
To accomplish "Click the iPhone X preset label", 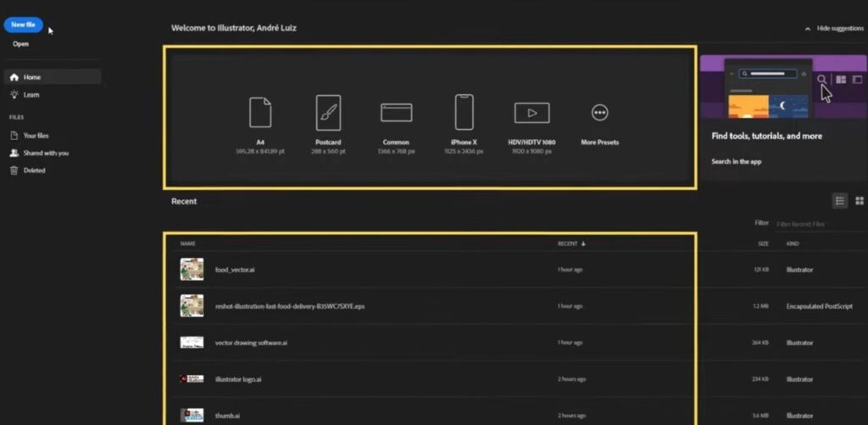I will click(464, 143).
